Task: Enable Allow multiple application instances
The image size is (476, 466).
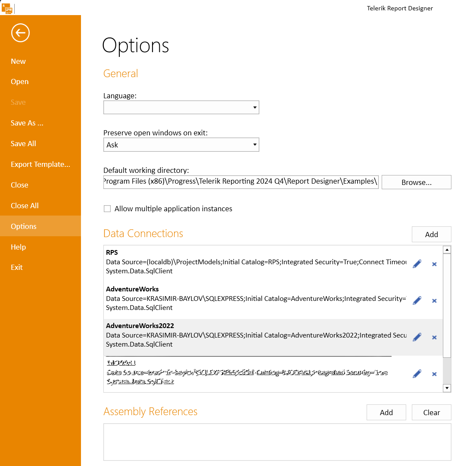Action: (107, 209)
